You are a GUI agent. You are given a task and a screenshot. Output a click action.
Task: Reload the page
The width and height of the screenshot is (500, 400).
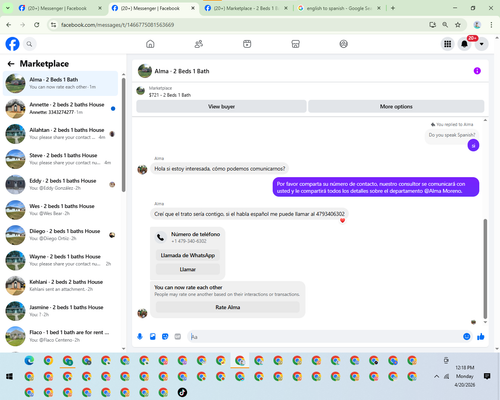point(37,25)
